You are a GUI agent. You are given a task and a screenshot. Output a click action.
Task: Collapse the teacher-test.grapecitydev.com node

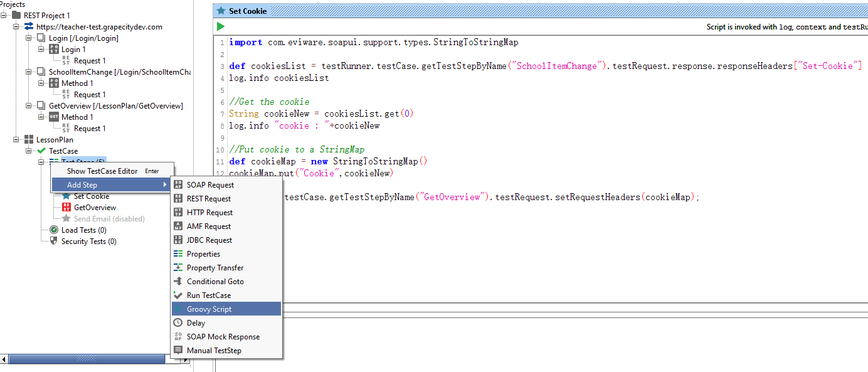point(17,26)
